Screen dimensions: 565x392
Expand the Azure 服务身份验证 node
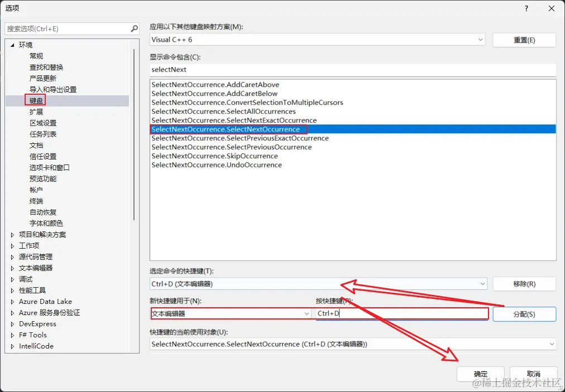pos(12,313)
